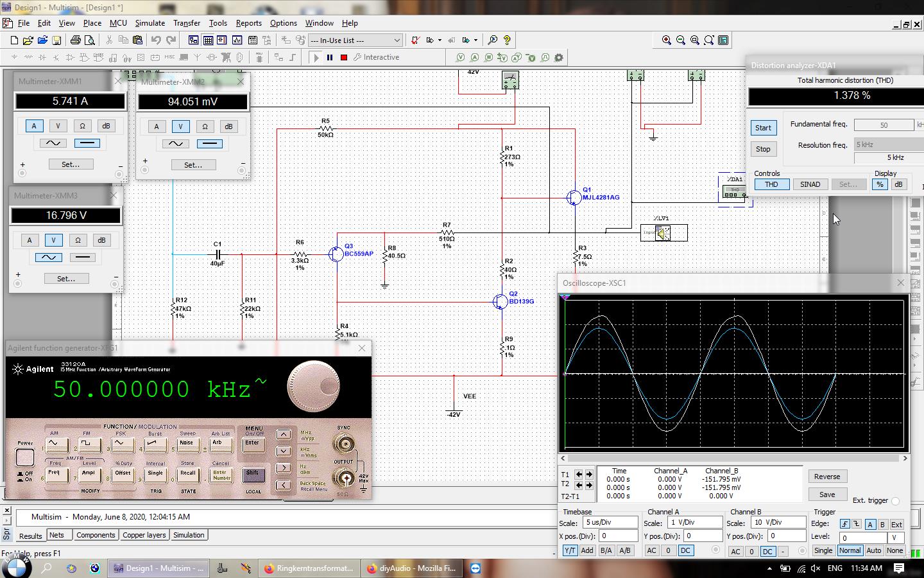The width and height of the screenshot is (924, 578).
Task: Click the Undo icon
Action: point(156,40)
